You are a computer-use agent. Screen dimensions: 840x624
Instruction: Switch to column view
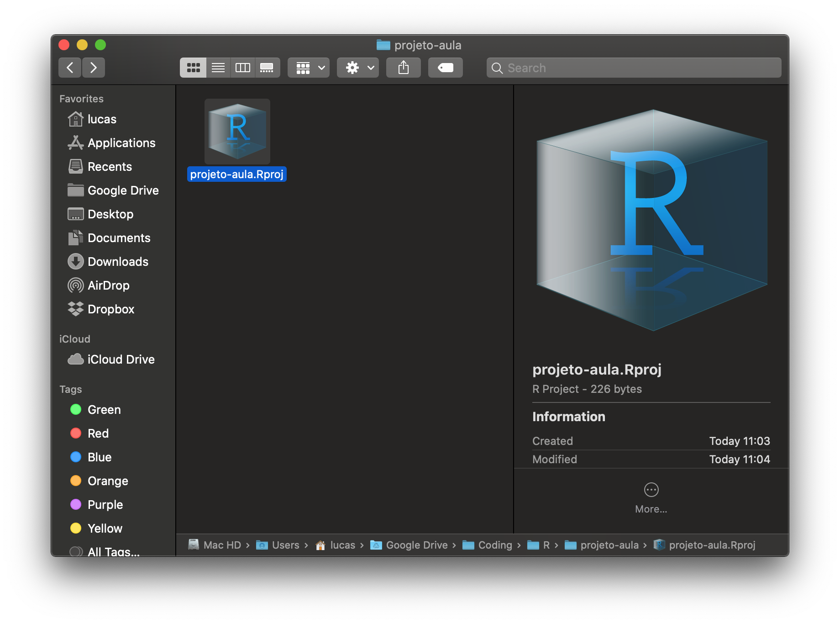(242, 68)
